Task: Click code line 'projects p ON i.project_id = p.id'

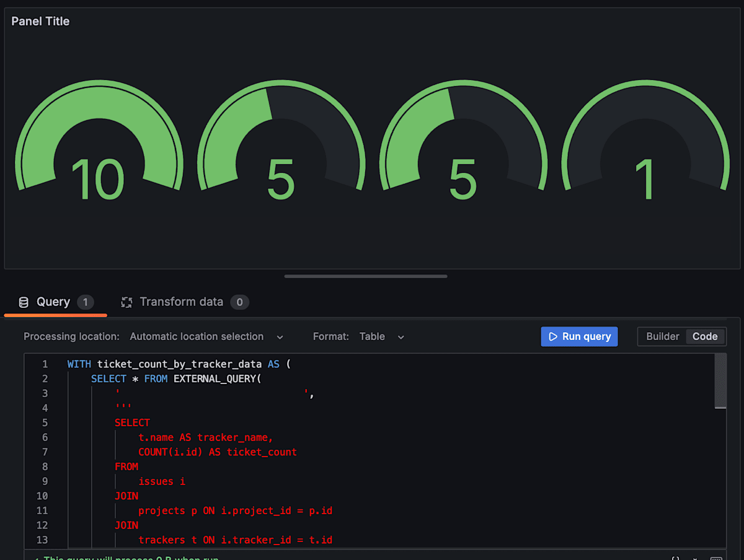Action: [x=236, y=510]
